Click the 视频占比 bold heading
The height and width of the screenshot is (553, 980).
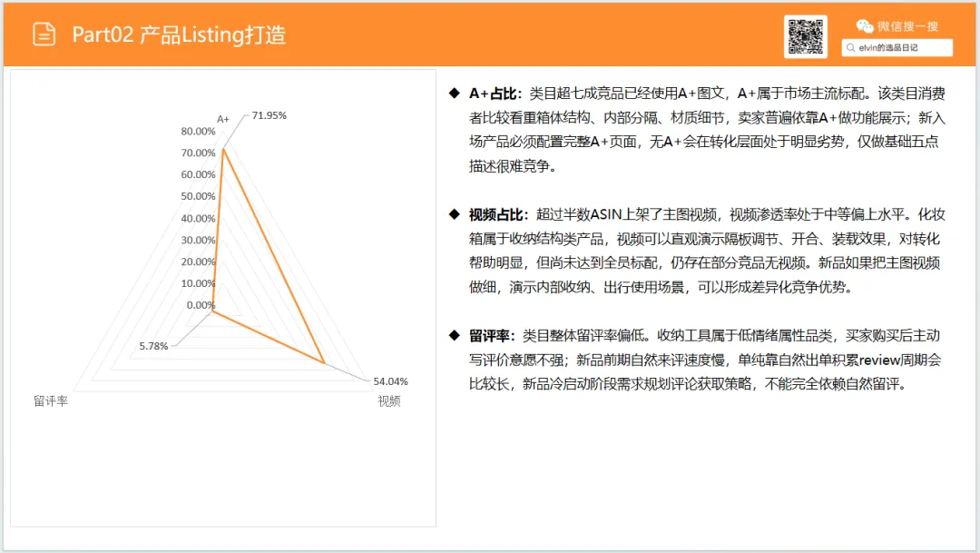[x=495, y=214]
